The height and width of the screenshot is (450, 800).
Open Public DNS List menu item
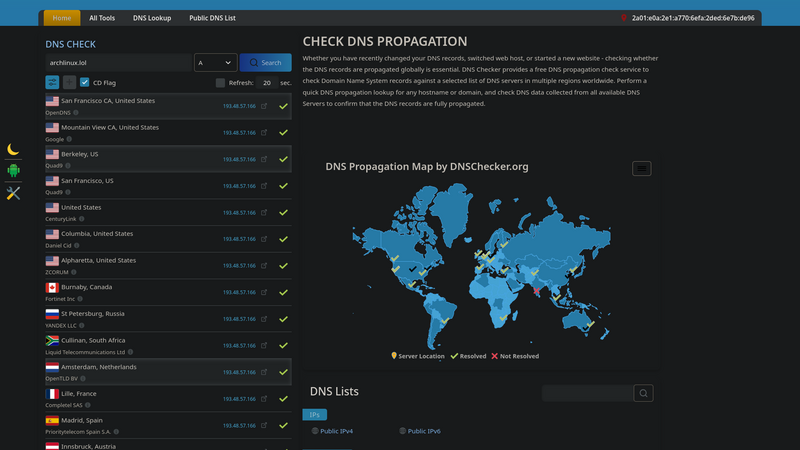point(212,18)
